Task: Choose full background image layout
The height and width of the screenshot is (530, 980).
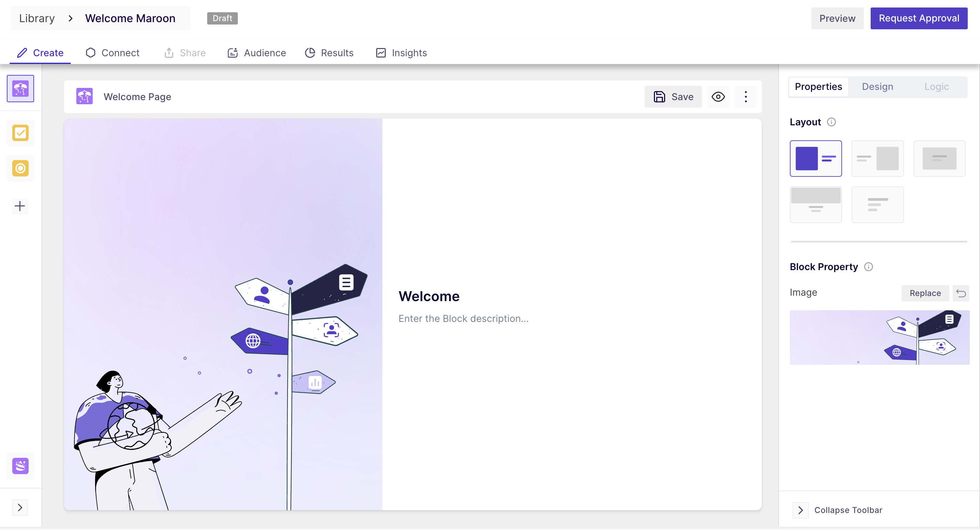Action: [939, 158]
